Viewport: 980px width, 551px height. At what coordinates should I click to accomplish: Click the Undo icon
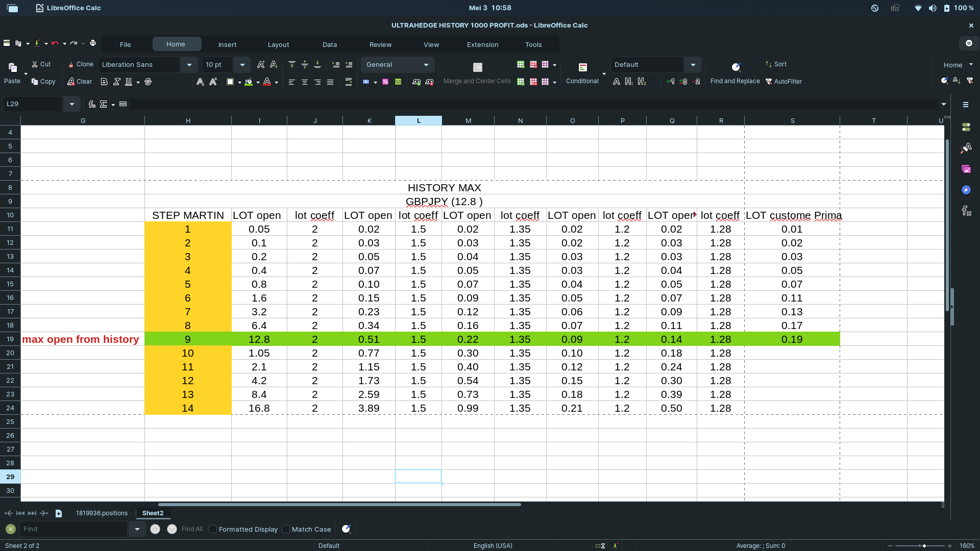point(55,43)
